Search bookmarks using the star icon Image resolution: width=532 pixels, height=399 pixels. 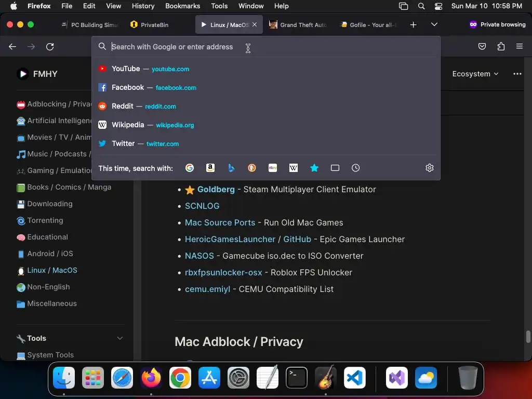pos(314,168)
